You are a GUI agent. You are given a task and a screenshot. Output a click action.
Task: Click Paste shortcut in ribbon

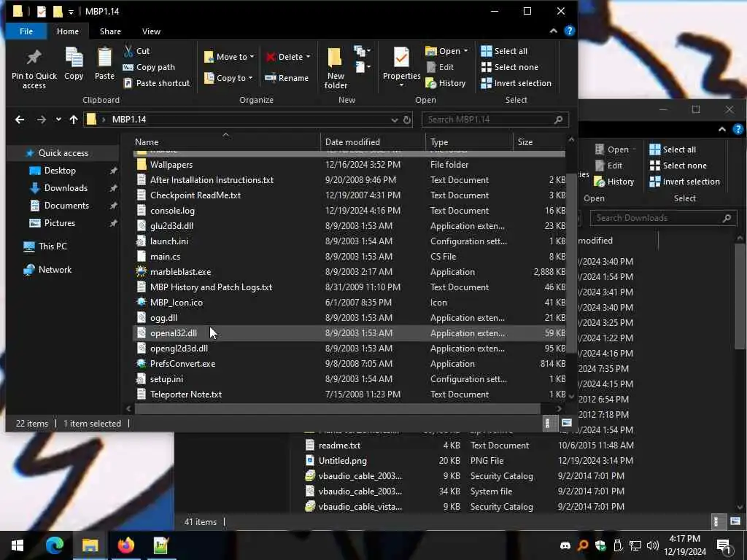point(156,83)
